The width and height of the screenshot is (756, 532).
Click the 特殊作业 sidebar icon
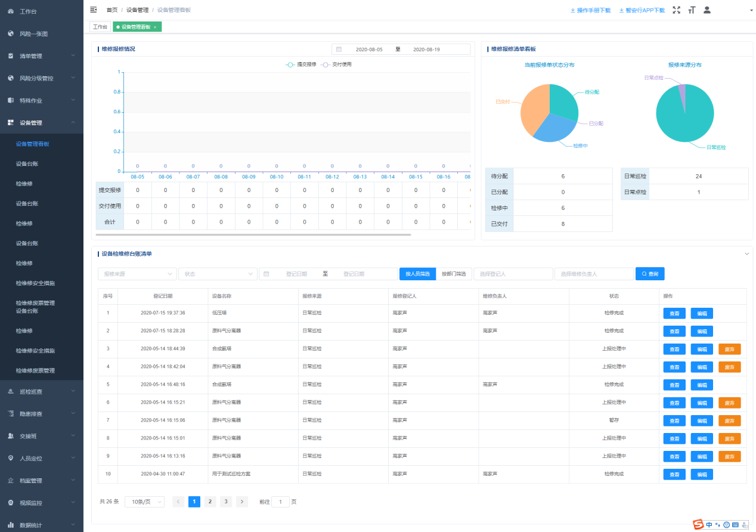[x=11, y=100]
